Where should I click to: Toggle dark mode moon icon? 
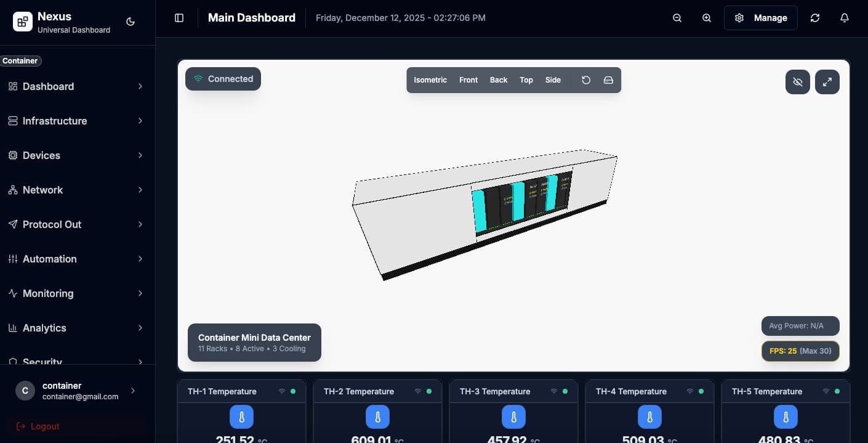pyautogui.click(x=131, y=22)
